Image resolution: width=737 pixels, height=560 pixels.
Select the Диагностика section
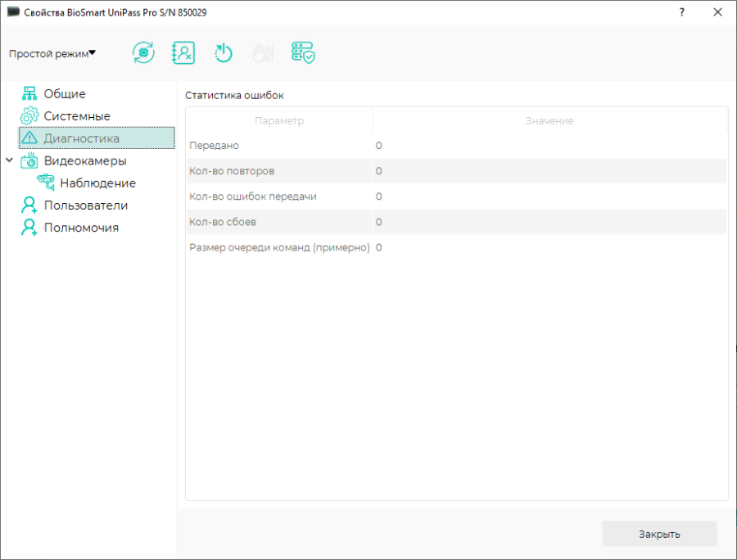pos(97,138)
